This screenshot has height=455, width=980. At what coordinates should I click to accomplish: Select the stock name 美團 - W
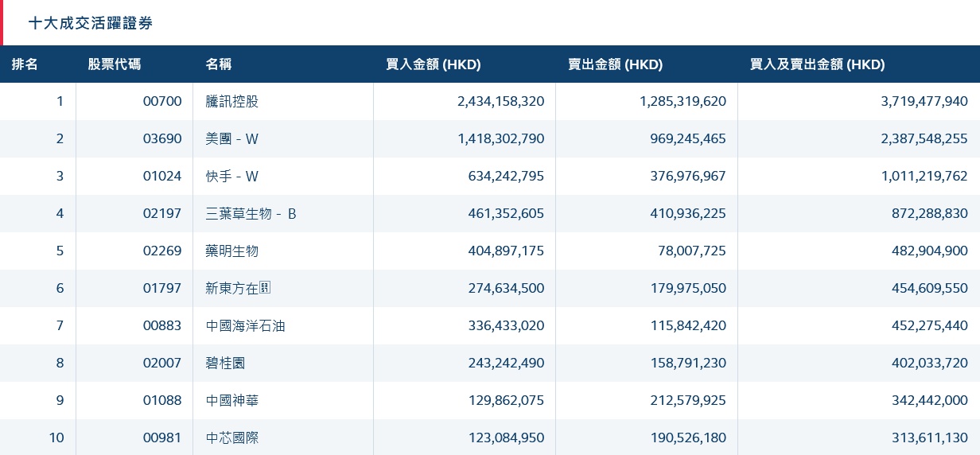pos(231,138)
